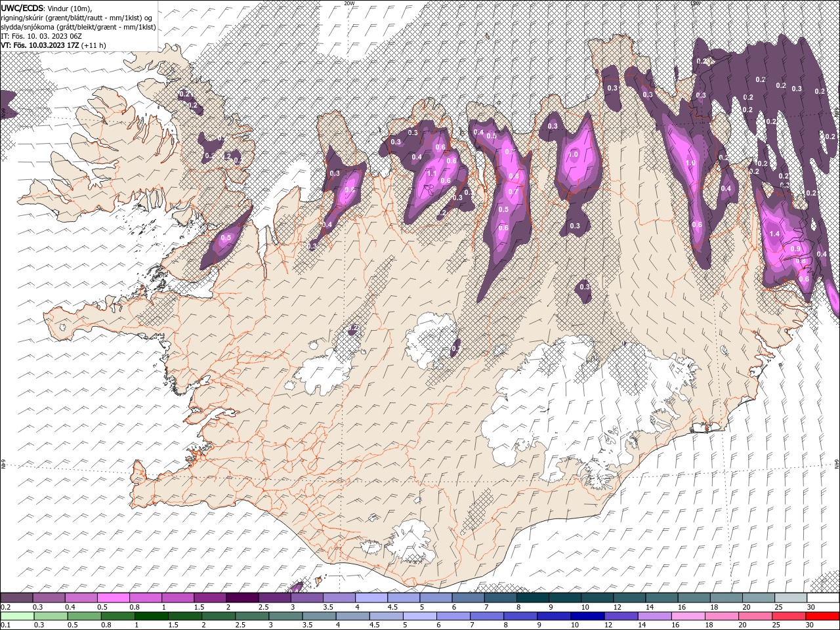Click the light grey swatch starting at 25 in the upper legend

[790, 598]
